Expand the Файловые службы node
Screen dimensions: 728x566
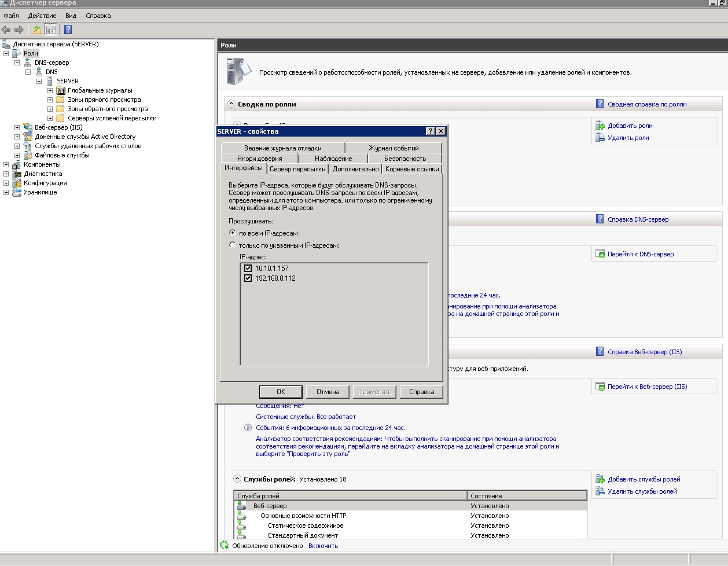[x=17, y=155]
